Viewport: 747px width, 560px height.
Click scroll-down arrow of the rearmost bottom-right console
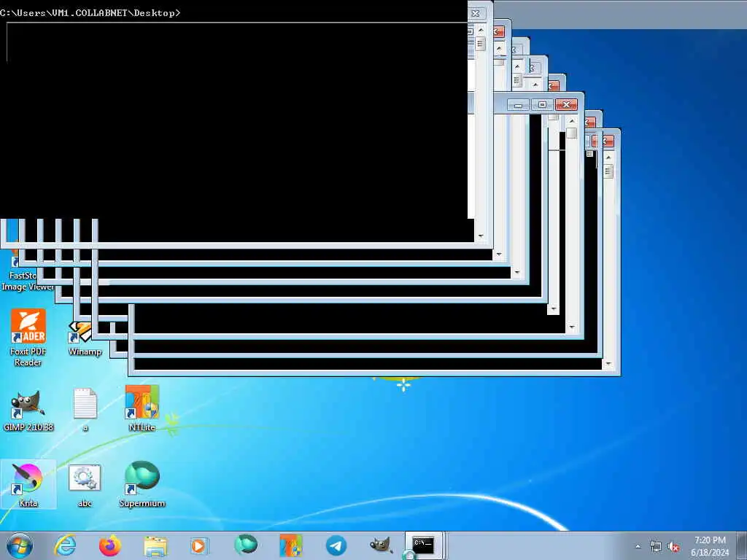click(x=608, y=365)
